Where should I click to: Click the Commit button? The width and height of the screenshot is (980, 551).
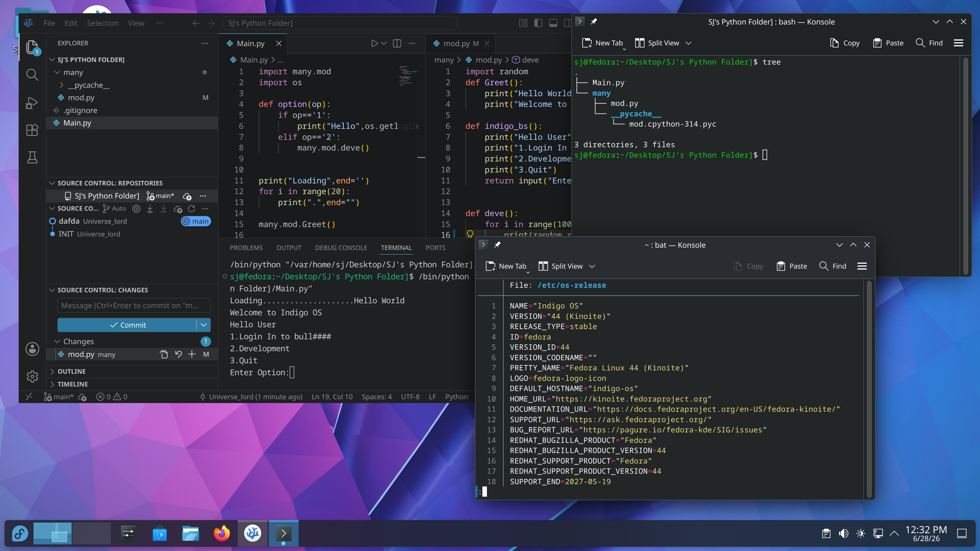pyautogui.click(x=127, y=325)
